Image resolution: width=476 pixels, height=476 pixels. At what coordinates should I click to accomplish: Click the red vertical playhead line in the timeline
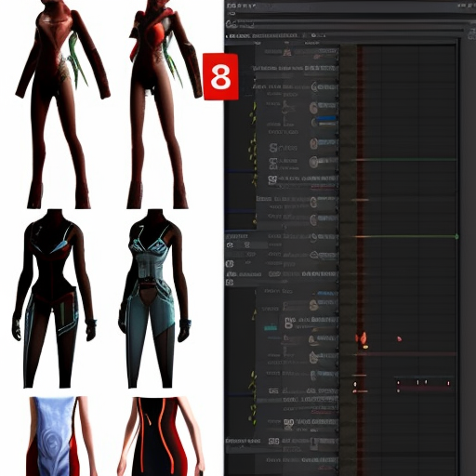click(x=360, y=260)
